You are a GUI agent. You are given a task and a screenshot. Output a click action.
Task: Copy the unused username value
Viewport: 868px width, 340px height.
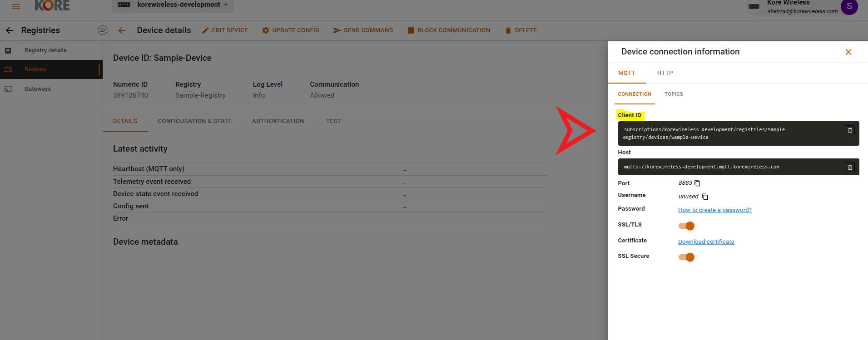click(705, 197)
